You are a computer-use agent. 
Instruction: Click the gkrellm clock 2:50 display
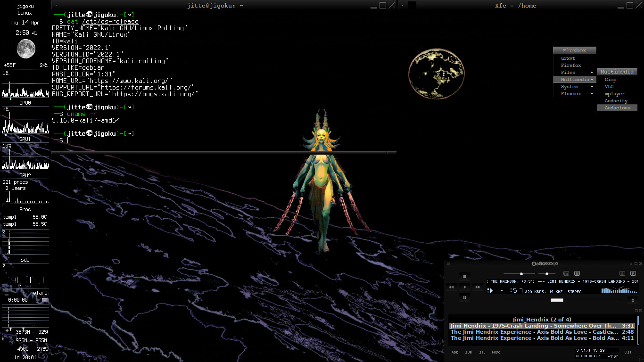pyautogui.click(x=25, y=33)
